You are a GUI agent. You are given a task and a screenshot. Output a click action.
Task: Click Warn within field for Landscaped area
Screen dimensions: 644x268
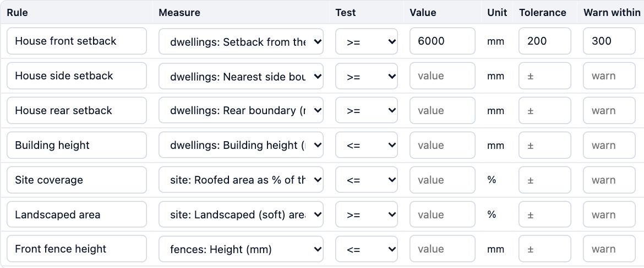pos(609,215)
